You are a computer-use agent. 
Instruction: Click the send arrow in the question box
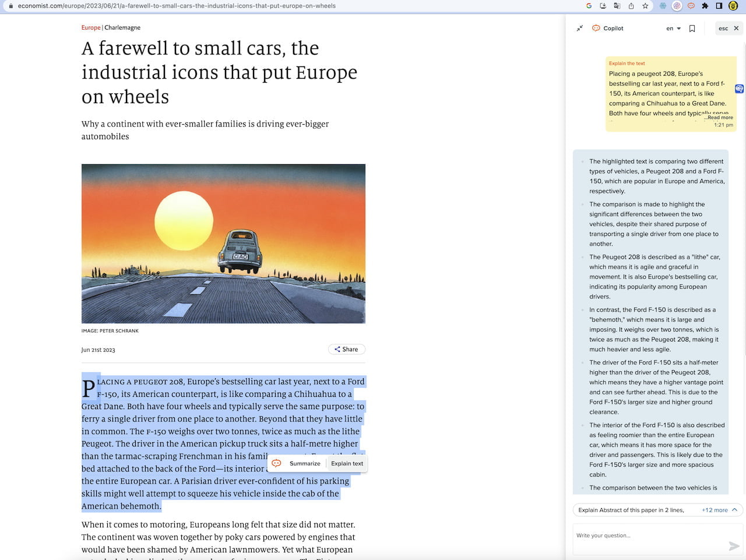(x=734, y=545)
